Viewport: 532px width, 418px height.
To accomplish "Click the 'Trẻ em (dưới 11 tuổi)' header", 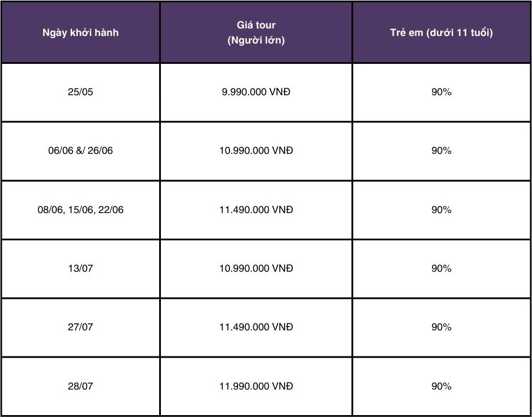I will click(x=441, y=33).
